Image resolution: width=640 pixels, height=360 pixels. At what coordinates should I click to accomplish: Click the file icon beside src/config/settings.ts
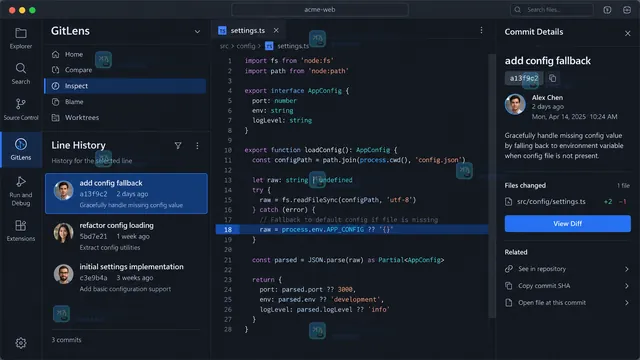509,202
